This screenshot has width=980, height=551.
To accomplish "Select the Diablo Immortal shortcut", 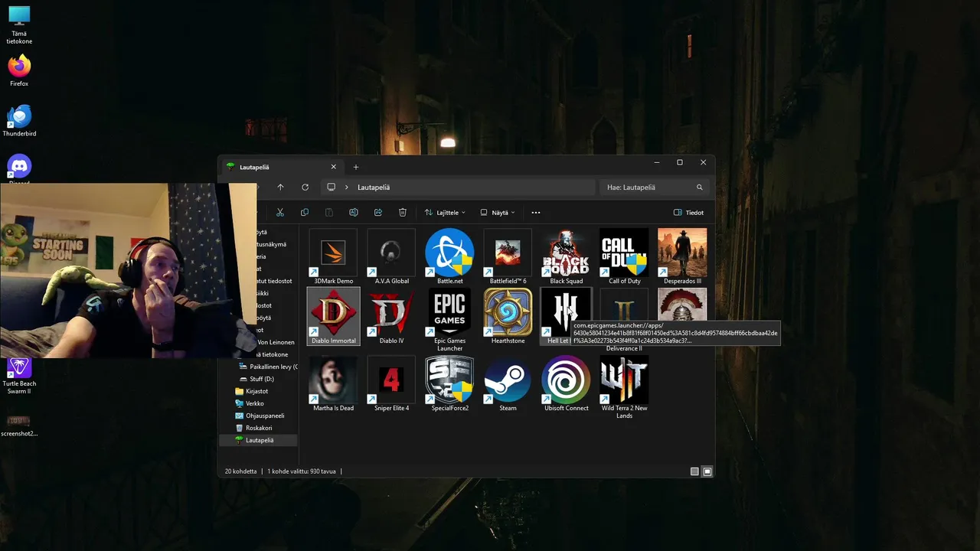I will click(x=333, y=316).
